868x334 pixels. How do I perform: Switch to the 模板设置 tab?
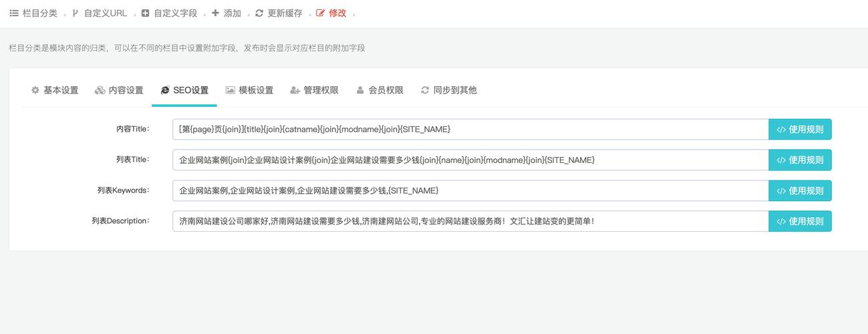(x=250, y=90)
